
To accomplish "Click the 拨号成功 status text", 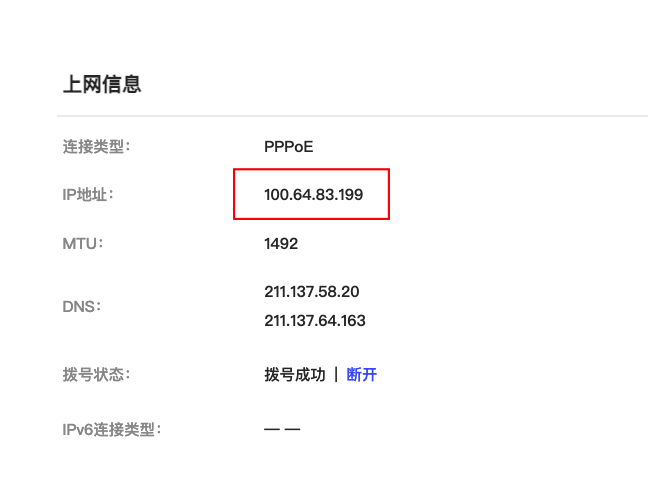I will pos(295,375).
